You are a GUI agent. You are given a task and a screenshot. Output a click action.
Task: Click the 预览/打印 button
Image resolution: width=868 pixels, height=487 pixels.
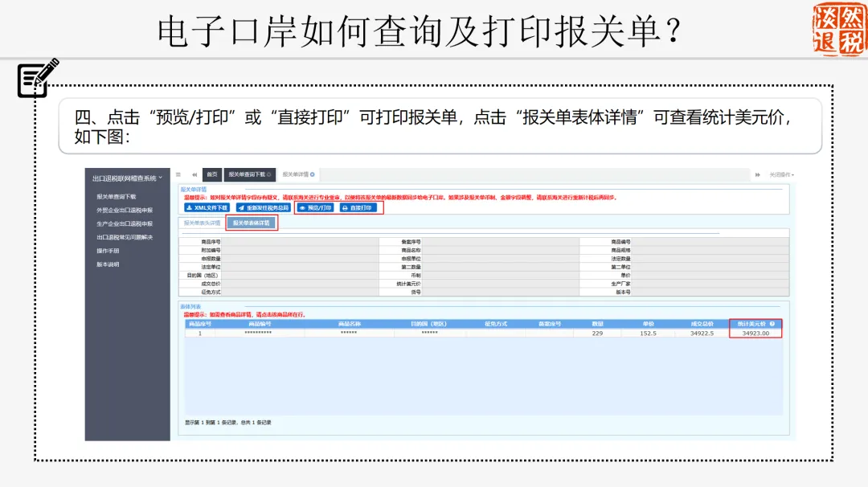click(x=316, y=208)
